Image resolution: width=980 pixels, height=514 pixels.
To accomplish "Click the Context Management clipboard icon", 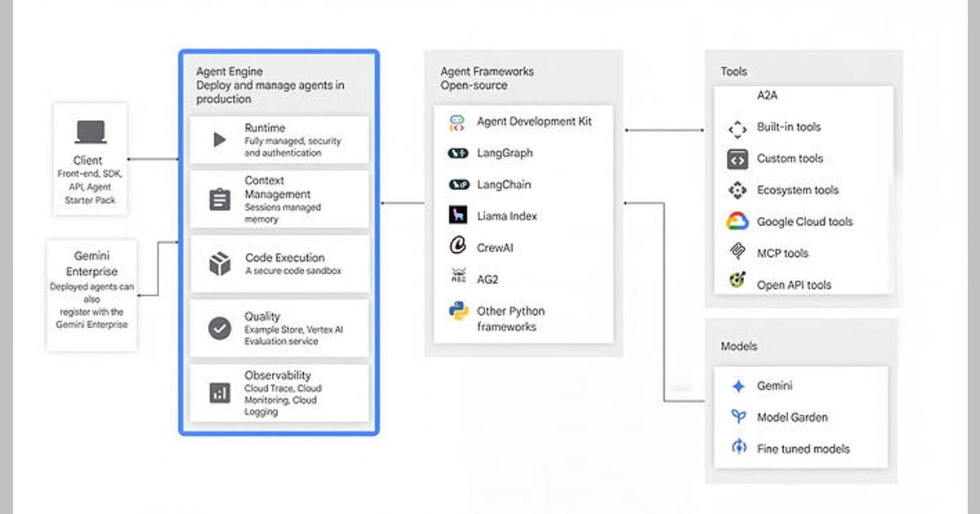I will 219,200.
